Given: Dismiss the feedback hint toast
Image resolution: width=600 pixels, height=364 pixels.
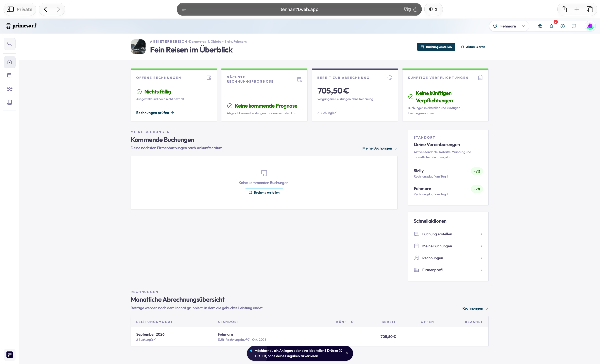Looking at the screenshot, I should [347, 353].
